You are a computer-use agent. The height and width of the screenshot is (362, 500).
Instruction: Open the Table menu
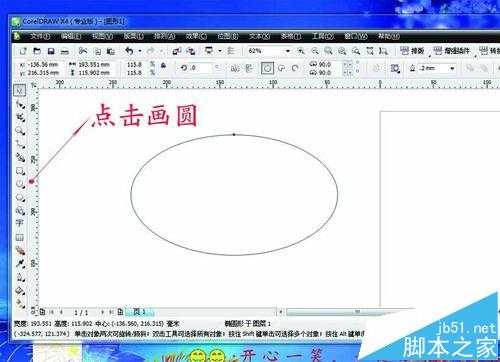(291, 36)
